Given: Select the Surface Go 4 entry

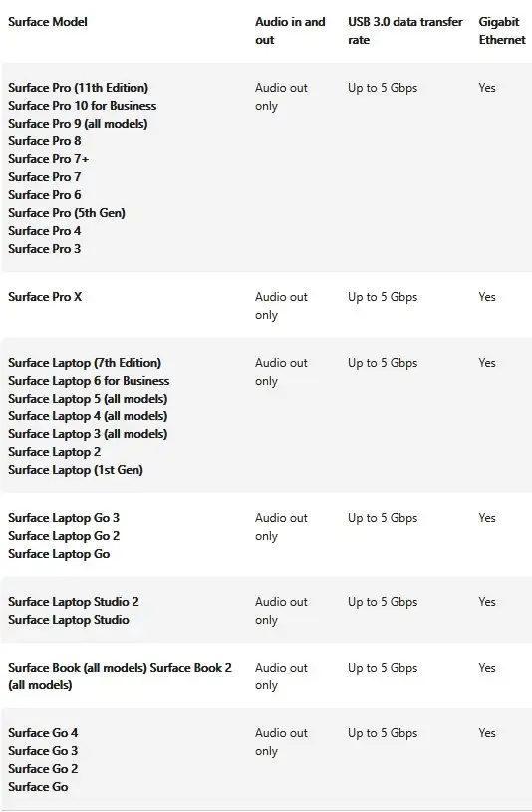Looking at the screenshot, I should click(x=43, y=733).
